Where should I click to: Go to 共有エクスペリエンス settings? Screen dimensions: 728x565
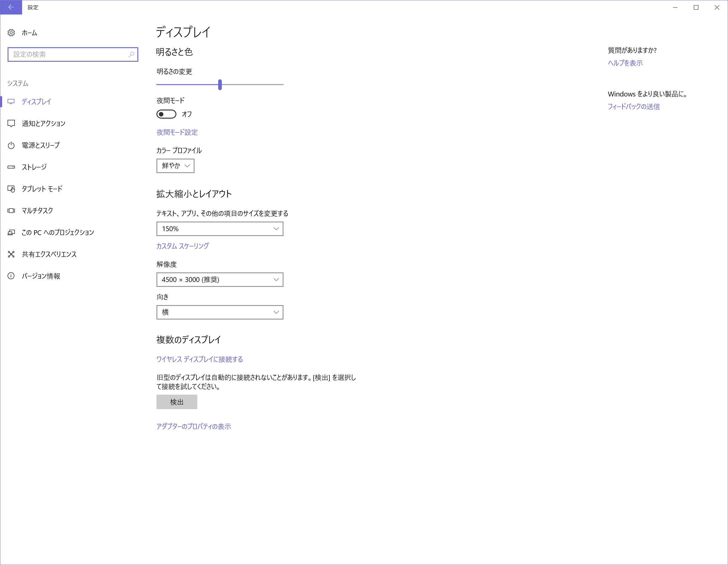click(49, 254)
